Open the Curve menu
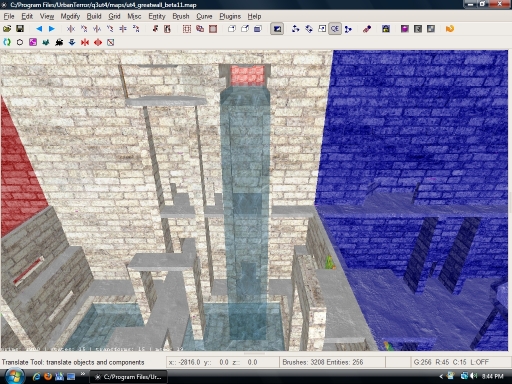512x384 pixels. point(204,16)
